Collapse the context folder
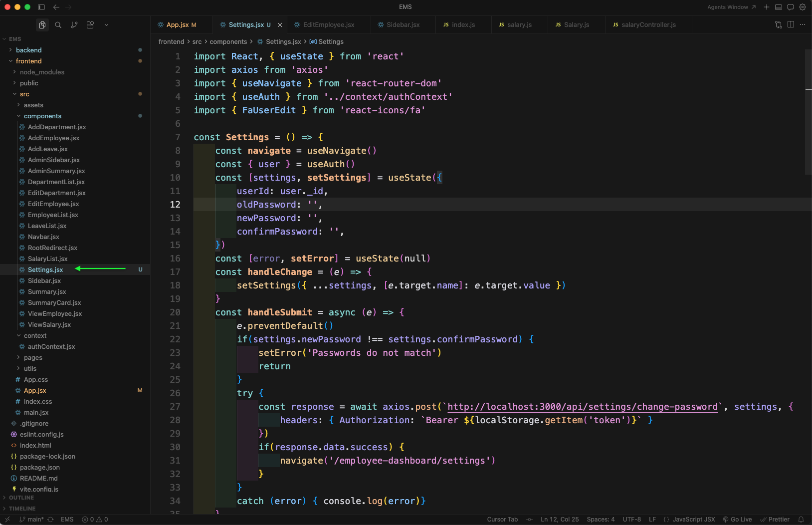The height and width of the screenshot is (525, 812). coord(75,335)
